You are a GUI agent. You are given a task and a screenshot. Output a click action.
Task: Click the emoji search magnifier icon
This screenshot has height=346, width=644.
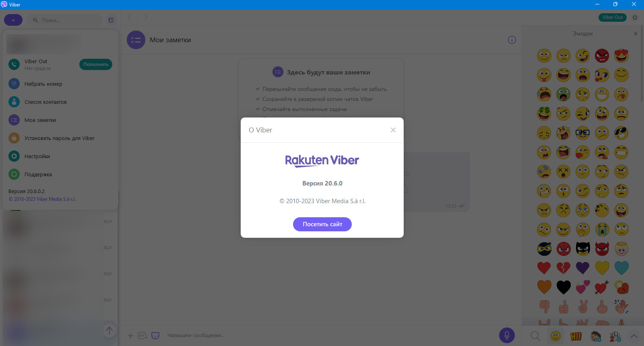pyautogui.click(x=535, y=336)
